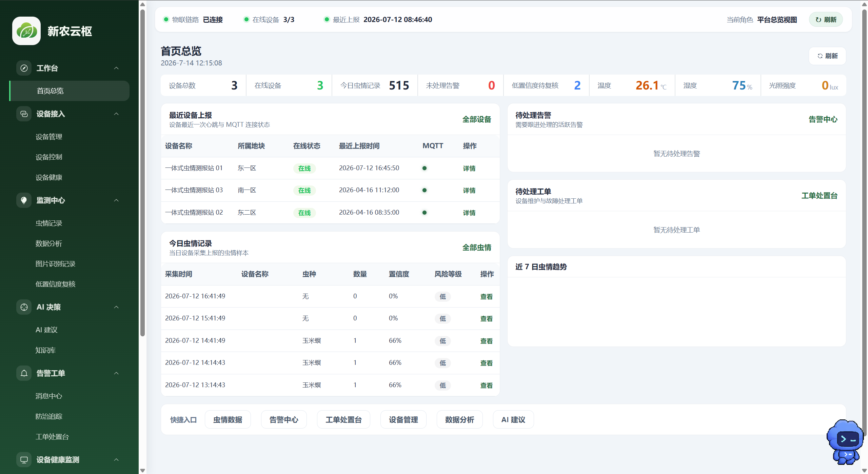Click MQTT status dot for 虫情测报站 01
868x474 pixels.
pyautogui.click(x=425, y=168)
